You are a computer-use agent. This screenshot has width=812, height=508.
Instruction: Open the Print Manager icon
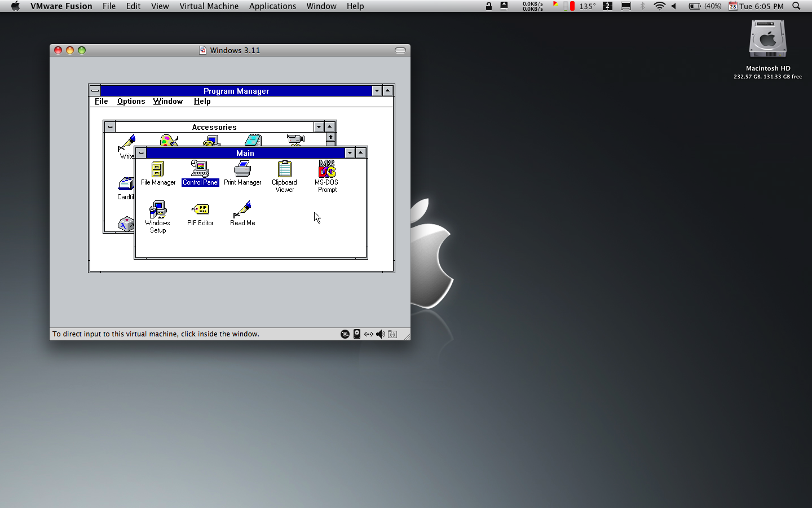242,173
